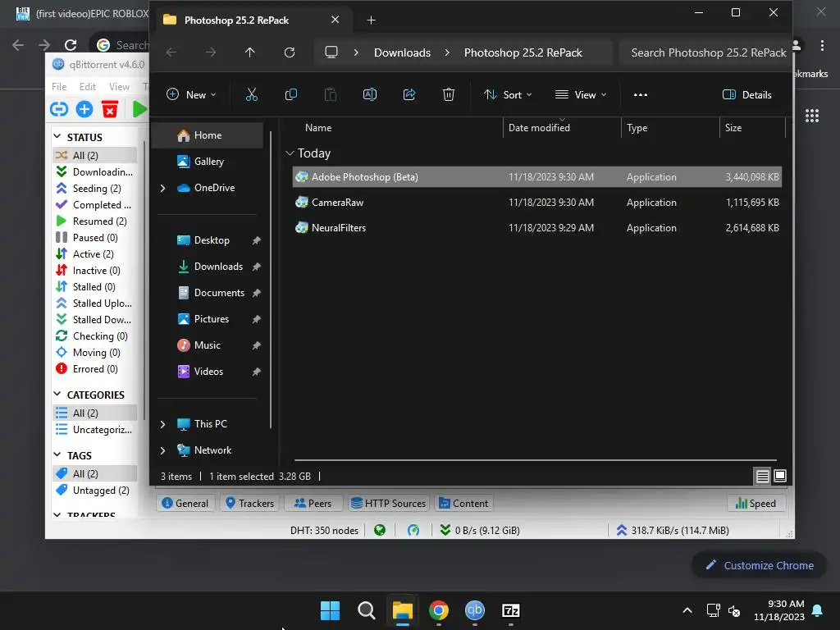
Task: Click the Speed button in qBittorrent
Action: [x=756, y=503]
